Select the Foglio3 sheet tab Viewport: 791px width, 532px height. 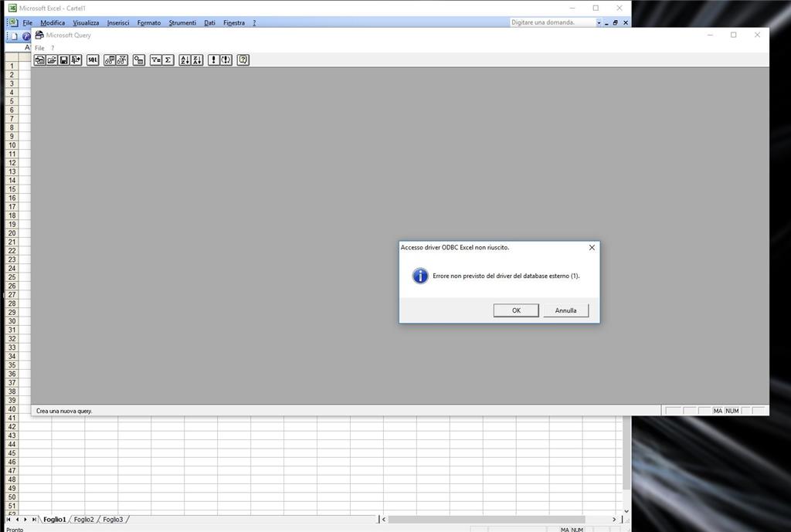click(113, 520)
